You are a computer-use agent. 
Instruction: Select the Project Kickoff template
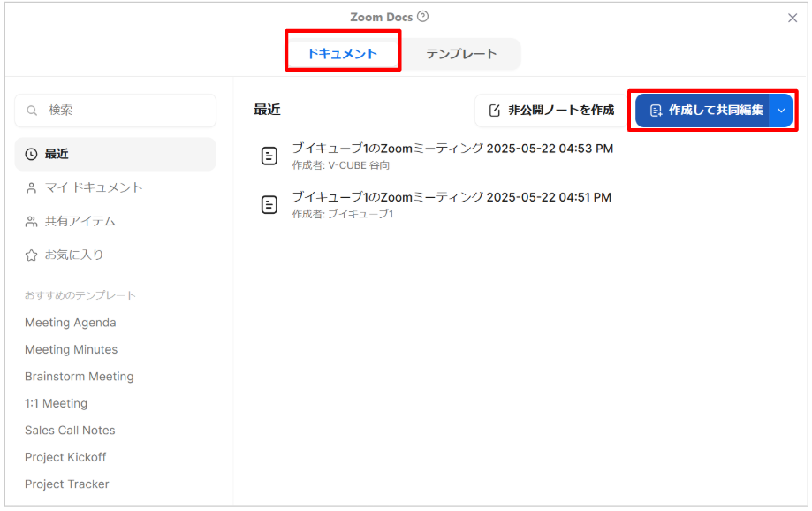point(65,457)
